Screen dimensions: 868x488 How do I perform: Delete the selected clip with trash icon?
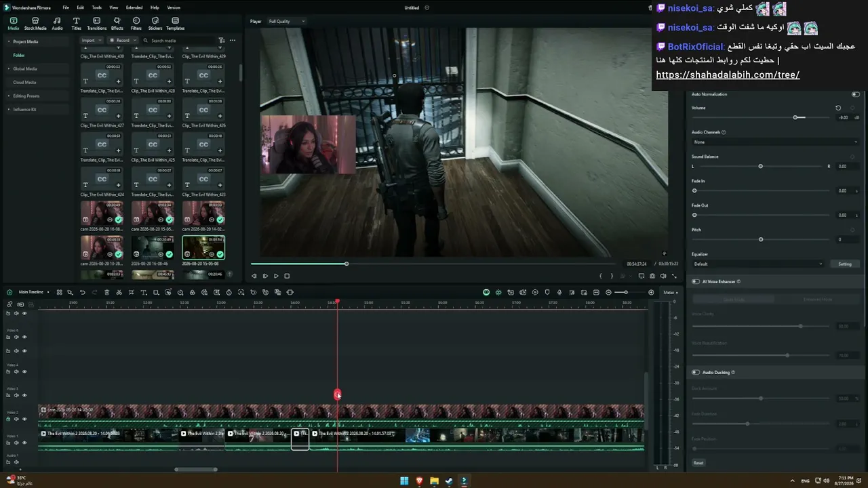click(106, 292)
